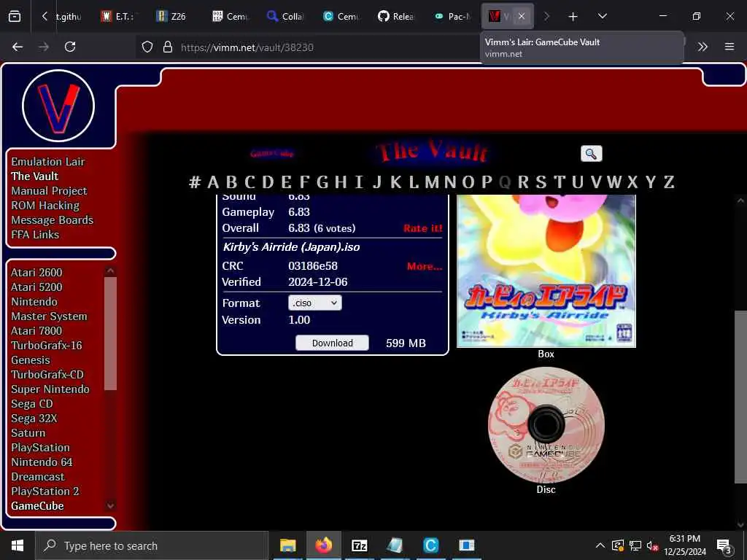747x560 pixels.
Task: Browse vault games starting with M
Action: (x=432, y=182)
